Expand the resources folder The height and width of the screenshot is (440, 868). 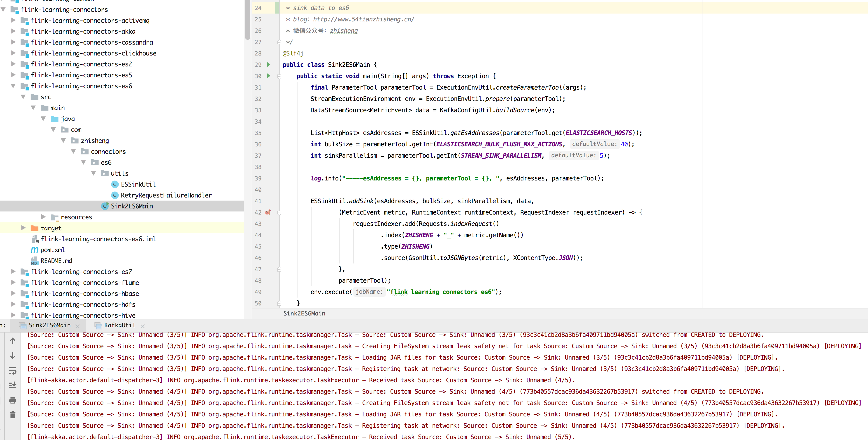[43, 217]
